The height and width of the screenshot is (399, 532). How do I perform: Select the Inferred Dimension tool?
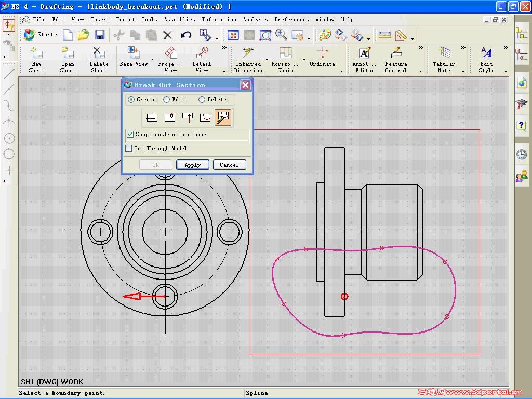(x=248, y=60)
